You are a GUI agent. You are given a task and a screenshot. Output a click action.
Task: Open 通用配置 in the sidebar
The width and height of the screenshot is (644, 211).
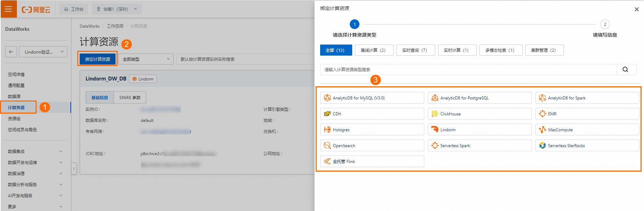16,85
